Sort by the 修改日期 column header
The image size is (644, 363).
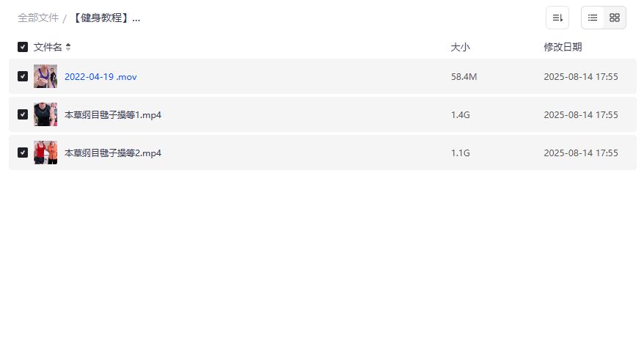click(563, 47)
